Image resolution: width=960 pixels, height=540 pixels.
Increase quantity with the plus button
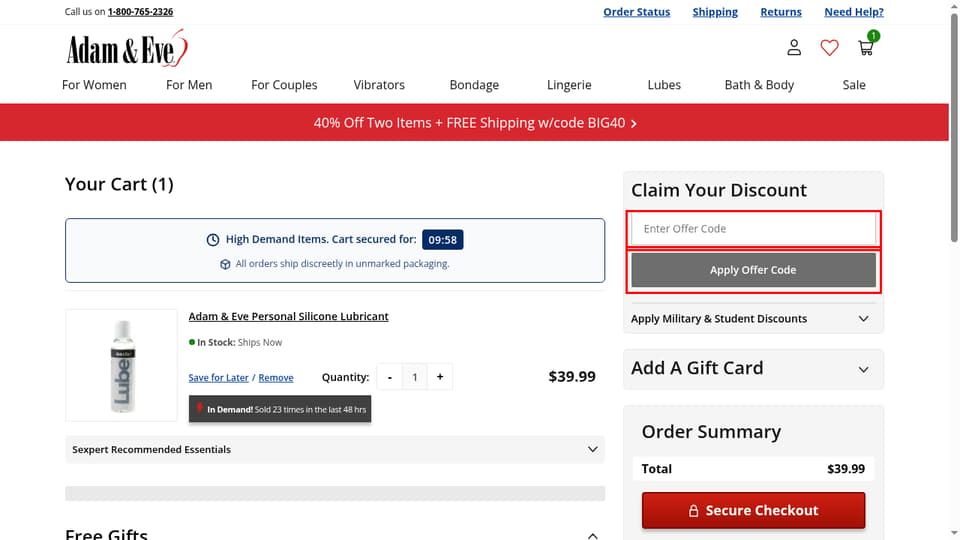click(x=440, y=377)
